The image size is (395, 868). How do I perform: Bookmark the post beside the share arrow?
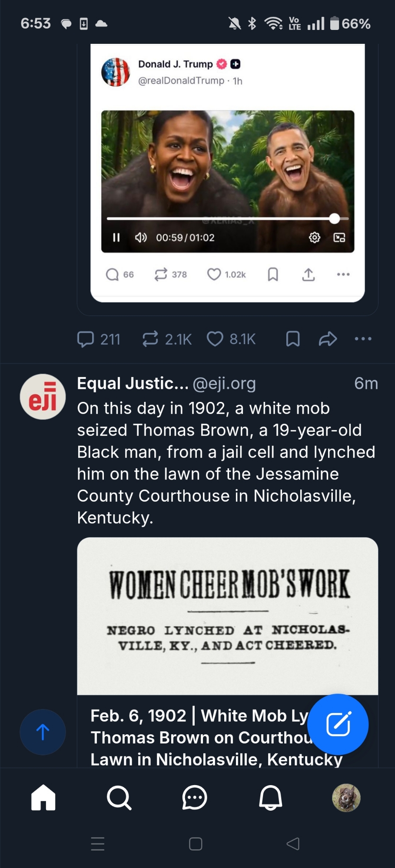pyautogui.click(x=292, y=339)
